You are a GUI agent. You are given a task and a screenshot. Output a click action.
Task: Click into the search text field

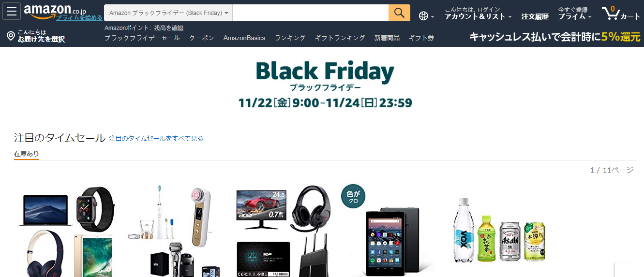coord(311,13)
